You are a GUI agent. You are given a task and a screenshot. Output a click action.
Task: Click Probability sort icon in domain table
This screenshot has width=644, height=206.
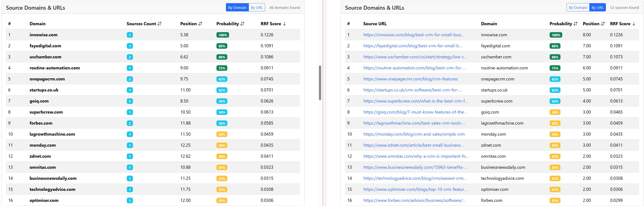click(242, 24)
